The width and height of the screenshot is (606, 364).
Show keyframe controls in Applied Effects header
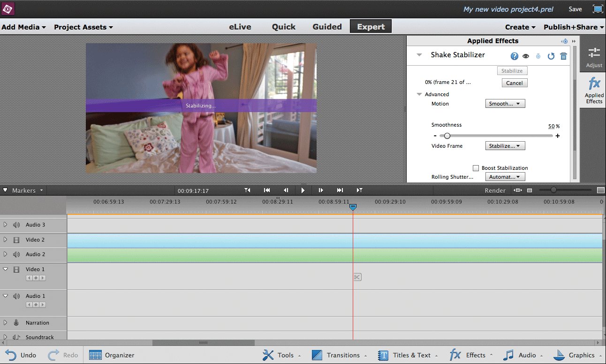click(565, 41)
